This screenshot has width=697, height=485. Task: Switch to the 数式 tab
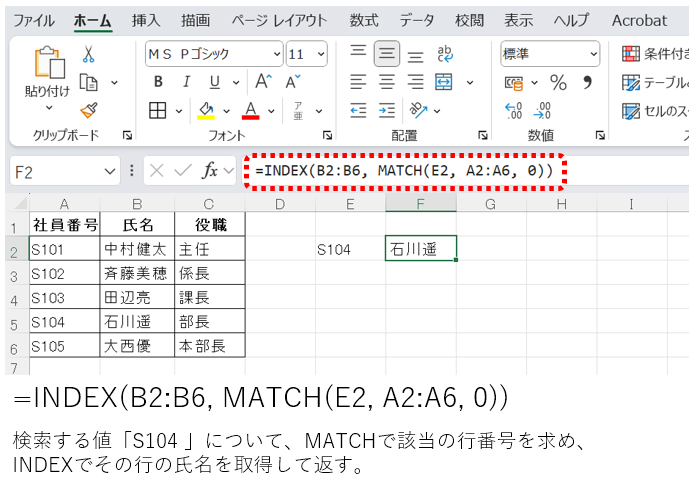pos(364,20)
